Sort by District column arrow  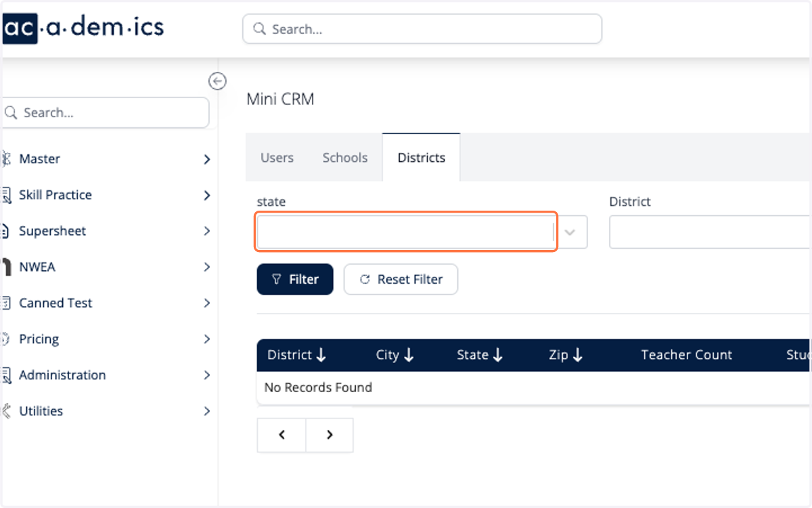coord(321,355)
